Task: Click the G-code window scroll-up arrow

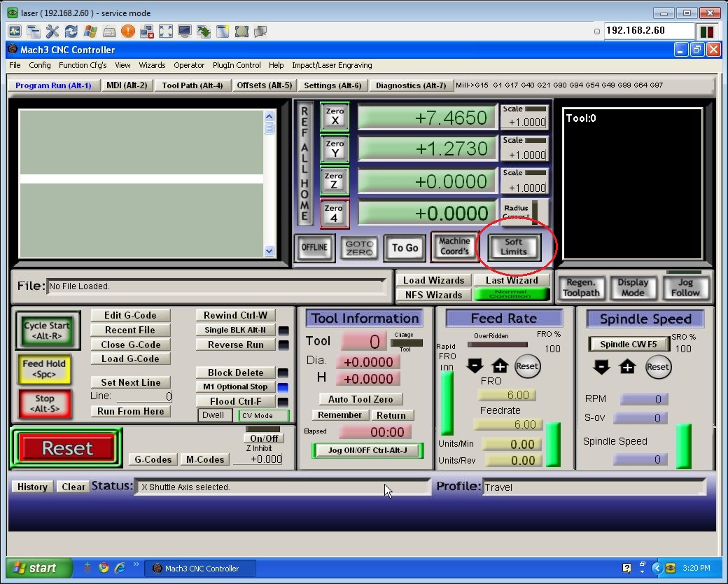Action: pyautogui.click(x=269, y=116)
